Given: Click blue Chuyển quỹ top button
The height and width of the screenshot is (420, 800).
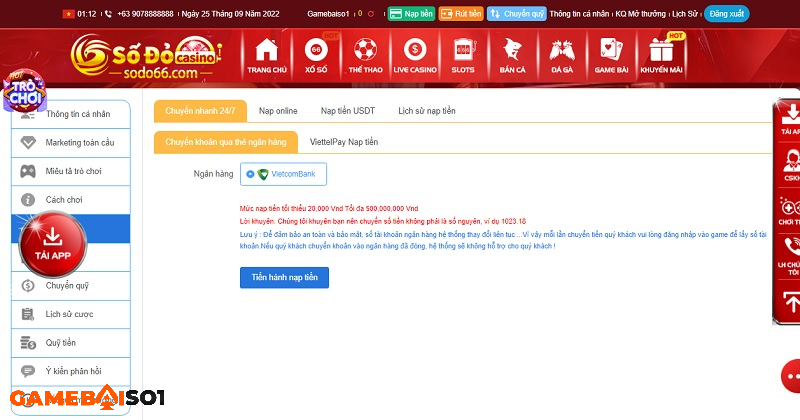Looking at the screenshot, I should (x=517, y=14).
